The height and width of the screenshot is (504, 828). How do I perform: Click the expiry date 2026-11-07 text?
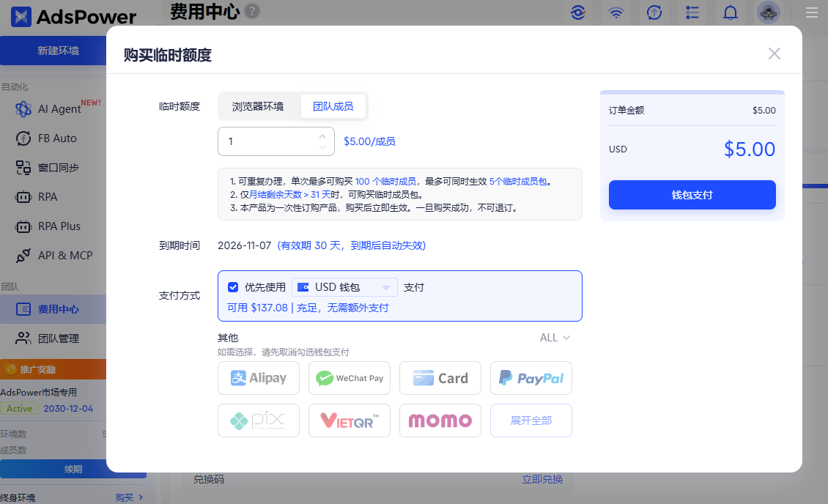245,245
